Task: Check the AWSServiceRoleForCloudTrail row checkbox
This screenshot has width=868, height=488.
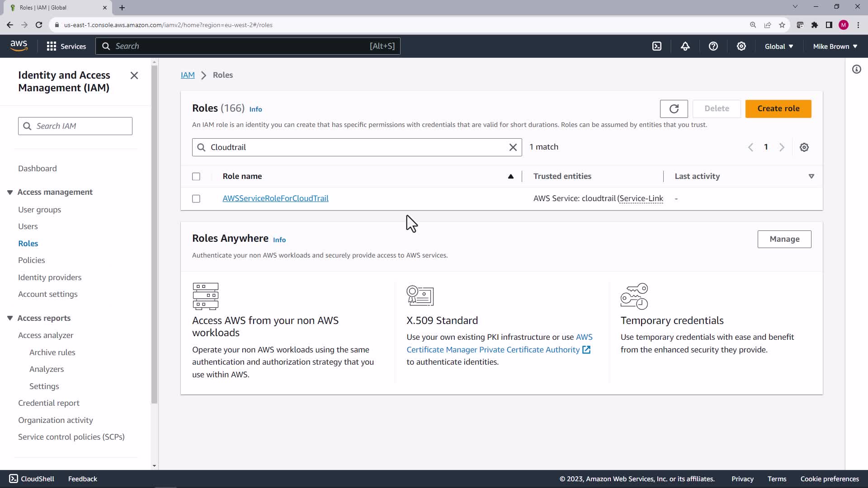Action: [196, 199]
